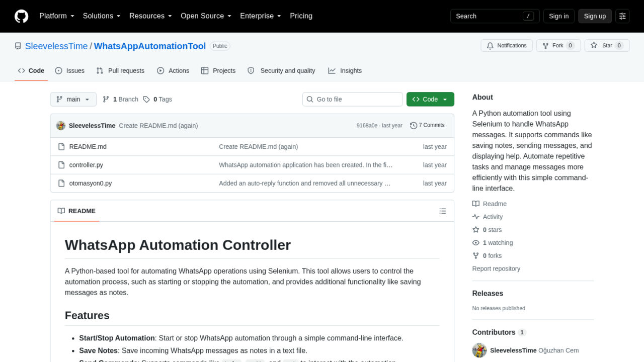Click the file icon beside controller.py
Screen dimensions: 644x362
point(61,165)
